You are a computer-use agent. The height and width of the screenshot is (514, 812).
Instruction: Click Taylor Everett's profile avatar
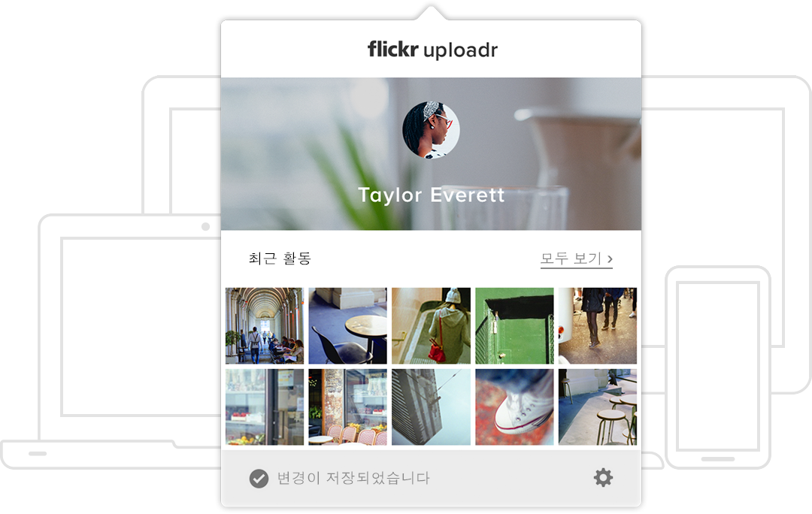click(431, 130)
